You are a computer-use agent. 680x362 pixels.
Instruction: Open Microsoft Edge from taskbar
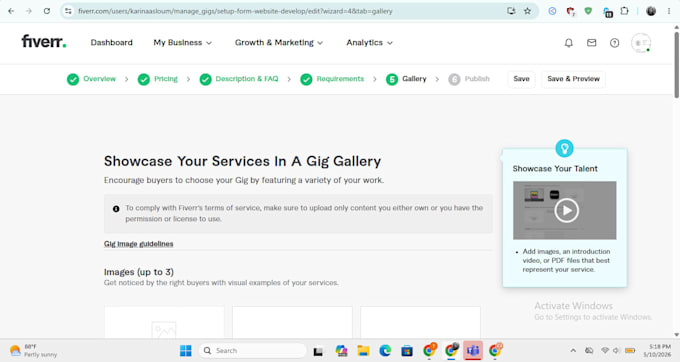coord(385,350)
